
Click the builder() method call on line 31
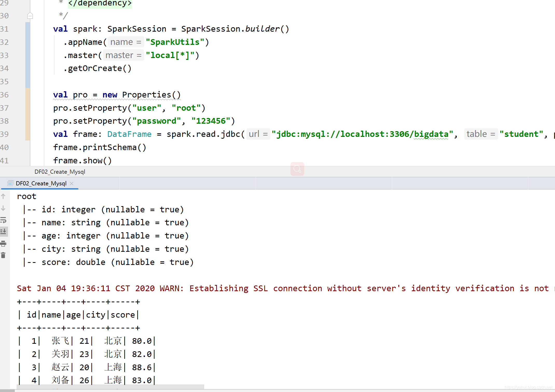pyautogui.click(x=267, y=29)
